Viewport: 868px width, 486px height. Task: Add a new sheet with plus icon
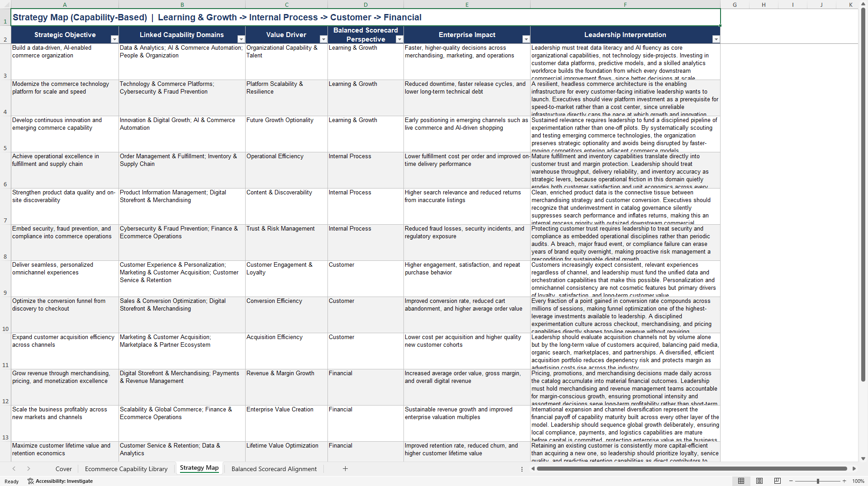[x=345, y=469]
